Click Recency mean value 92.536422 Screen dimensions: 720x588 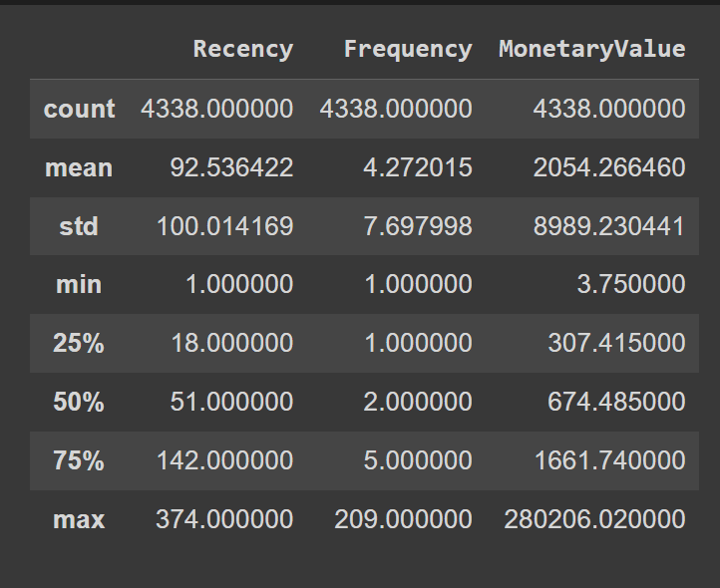tap(231, 167)
